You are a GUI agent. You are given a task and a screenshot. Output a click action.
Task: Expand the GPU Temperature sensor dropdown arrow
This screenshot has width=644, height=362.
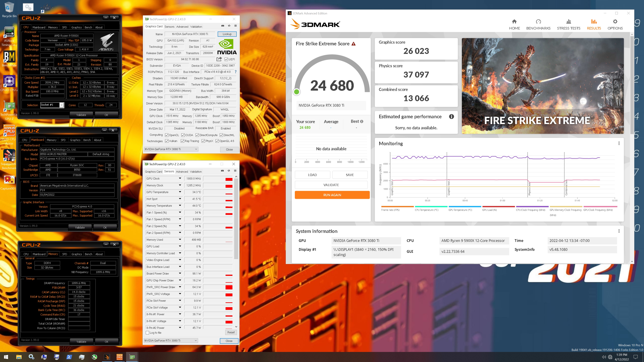(x=180, y=192)
